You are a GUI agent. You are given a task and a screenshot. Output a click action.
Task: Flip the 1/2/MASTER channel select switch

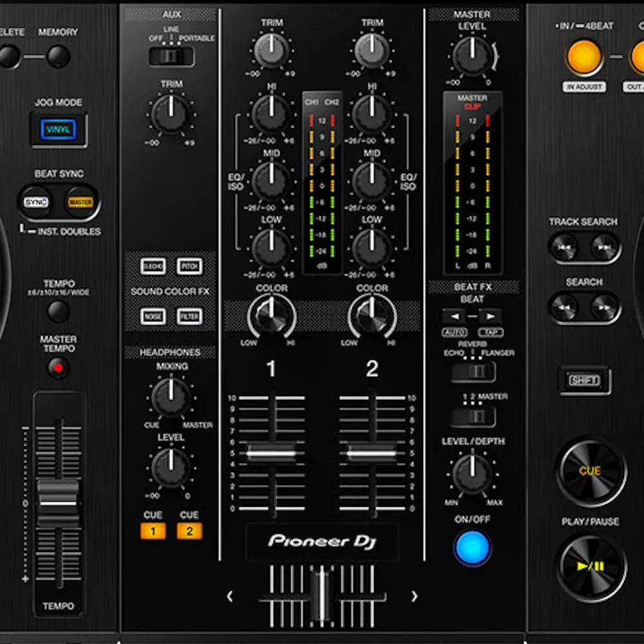click(x=473, y=417)
